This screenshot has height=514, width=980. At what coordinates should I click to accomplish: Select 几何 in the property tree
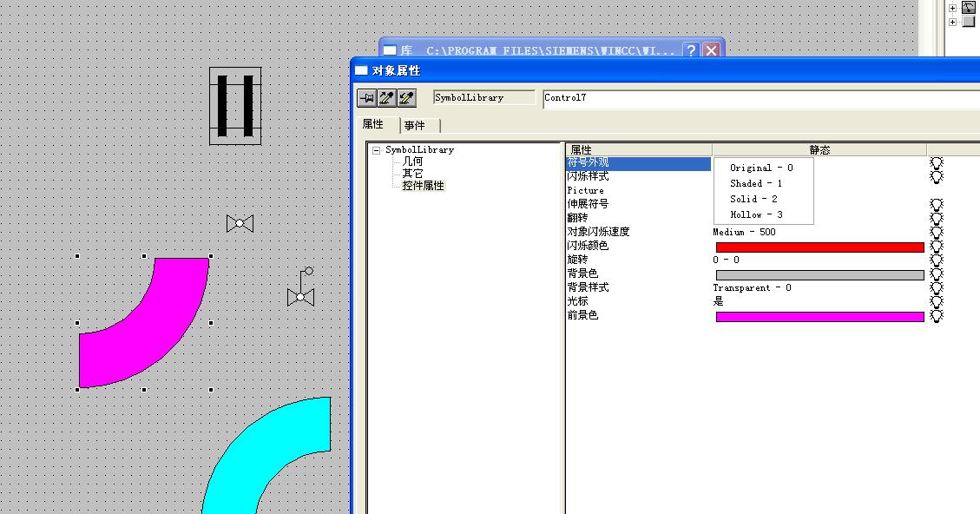coord(412,161)
